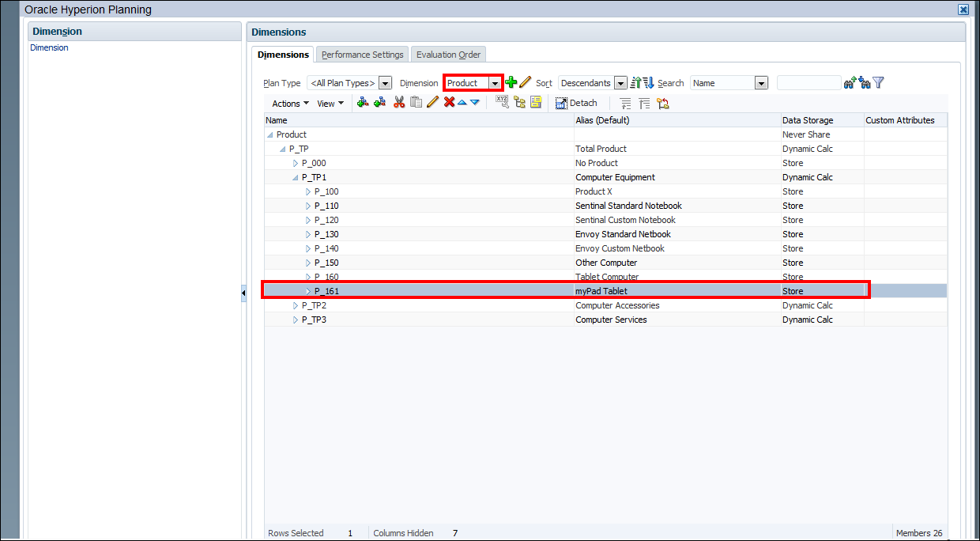Image resolution: width=980 pixels, height=541 pixels.
Task: Expand the P_150 node
Action: tap(308, 263)
